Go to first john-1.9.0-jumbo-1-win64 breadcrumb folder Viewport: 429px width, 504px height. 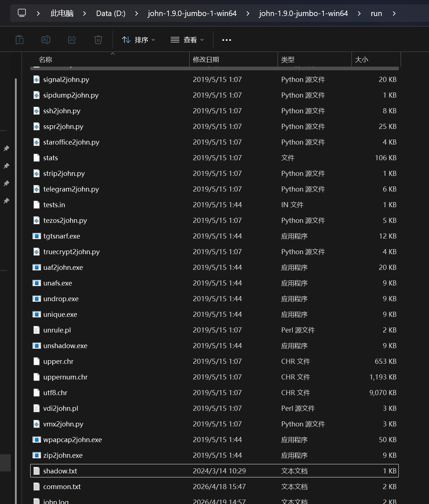[192, 13]
